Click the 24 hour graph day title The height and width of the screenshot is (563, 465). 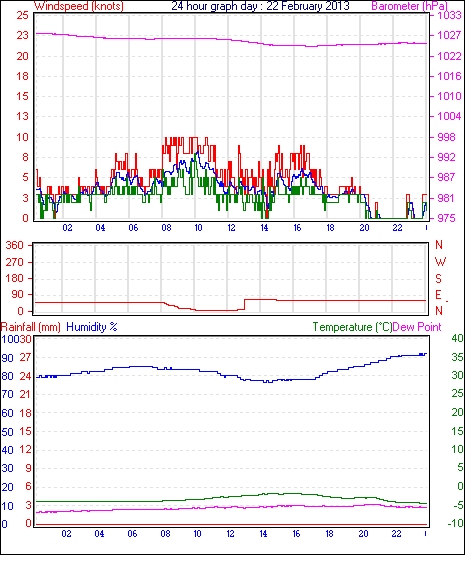tap(260, 6)
